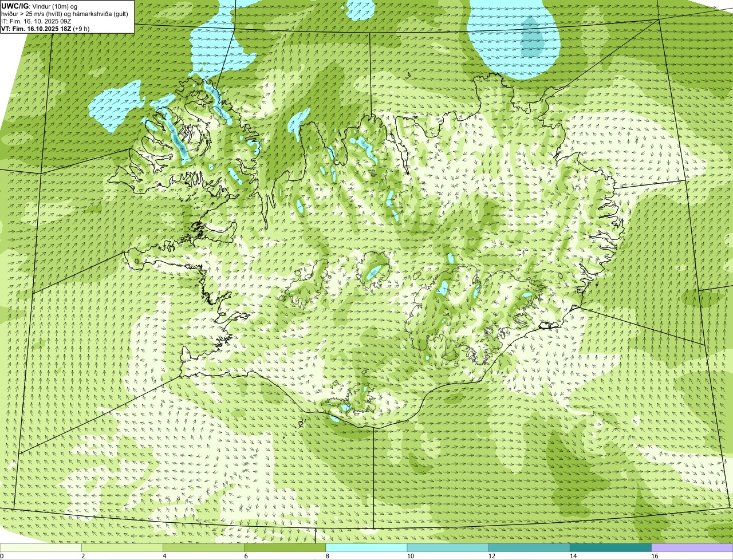Click the "IT: Fim. 16. 10. 2025 09Z" line
Viewport: 733px width, 560px height.
[x=37, y=21]
